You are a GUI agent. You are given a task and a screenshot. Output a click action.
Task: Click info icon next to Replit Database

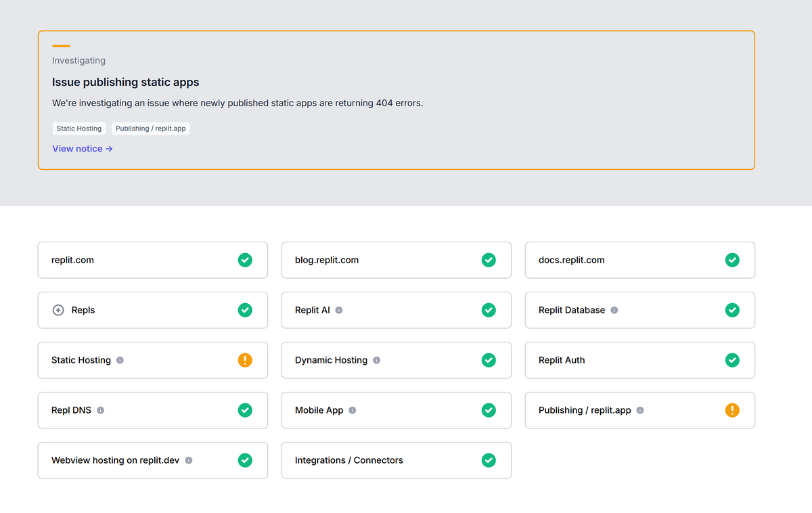[614, 310]
